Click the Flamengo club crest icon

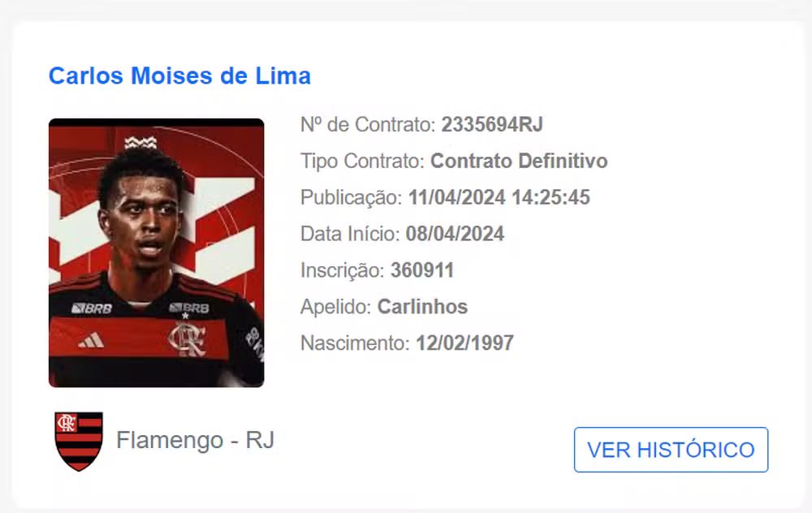pyautogui.click(x=79, y=441)
